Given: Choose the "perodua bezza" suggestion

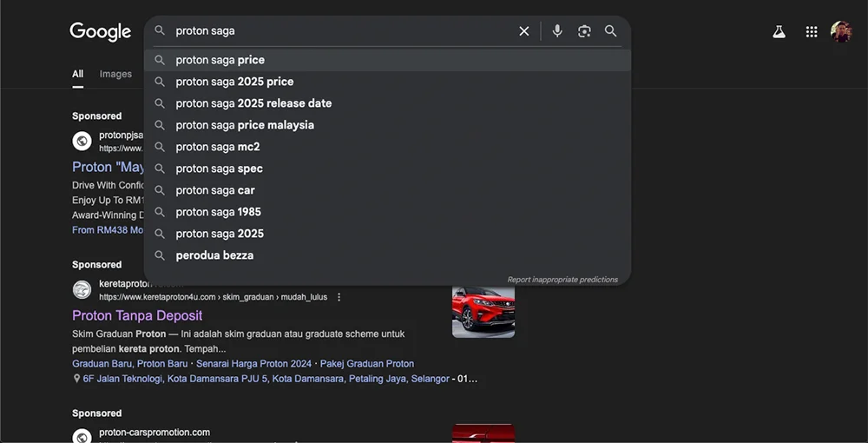Looking at the screenshot, I should click(214, 255).
